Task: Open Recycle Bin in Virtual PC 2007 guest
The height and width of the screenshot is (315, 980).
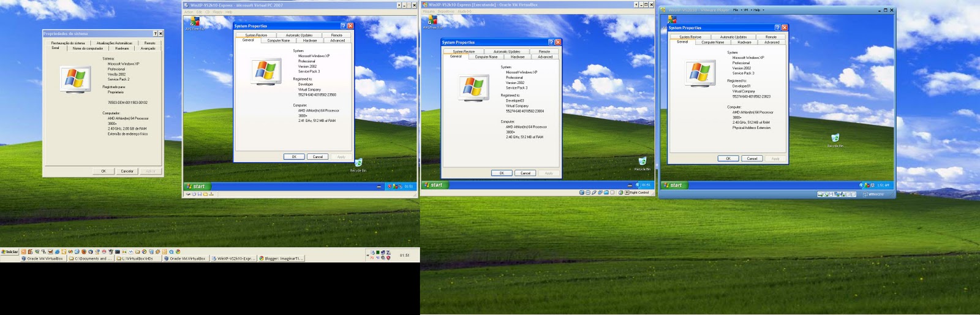Action: point(358,164)
